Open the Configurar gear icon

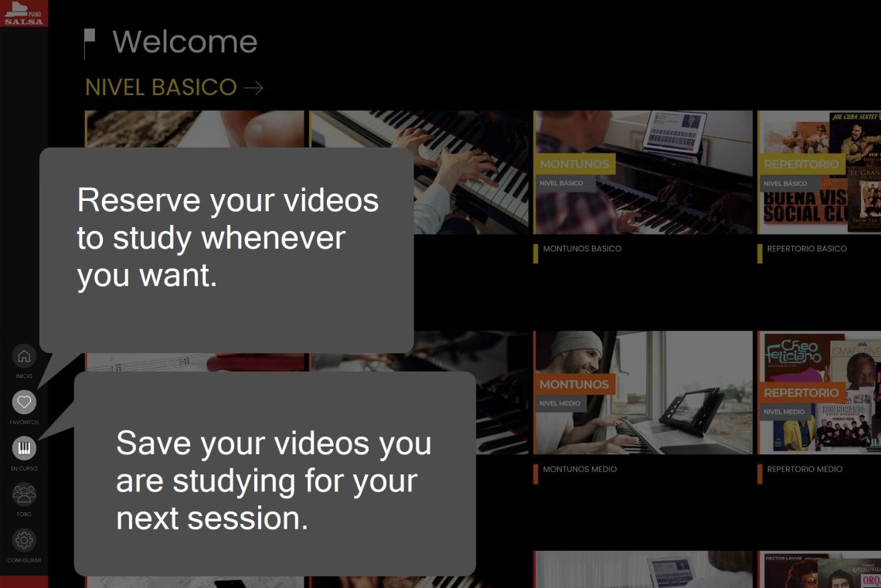[24, 540]
